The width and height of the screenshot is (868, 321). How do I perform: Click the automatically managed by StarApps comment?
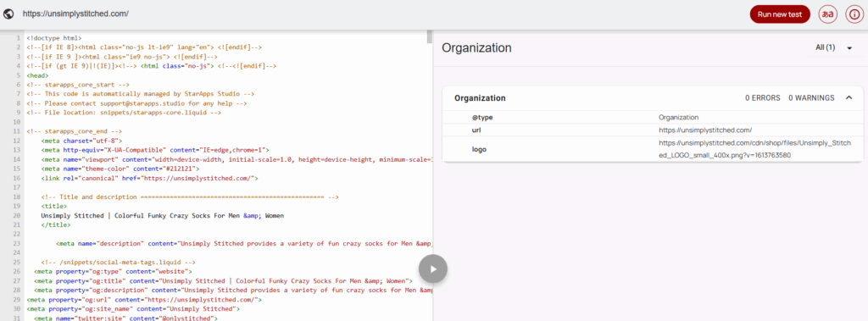click(x=140, y=94)
